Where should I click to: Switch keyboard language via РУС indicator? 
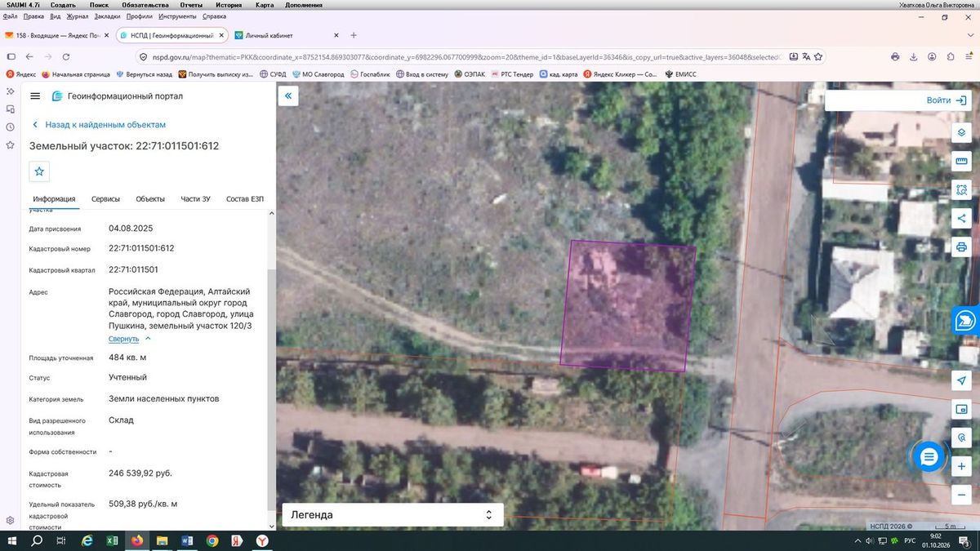[909, 540]
